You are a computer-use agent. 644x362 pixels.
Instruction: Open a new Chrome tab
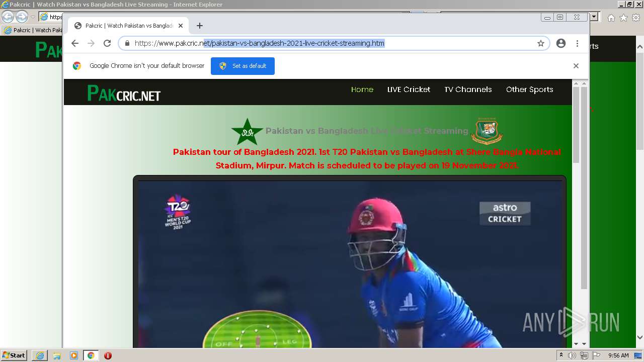pyautogui.click(x=200, y=26)
